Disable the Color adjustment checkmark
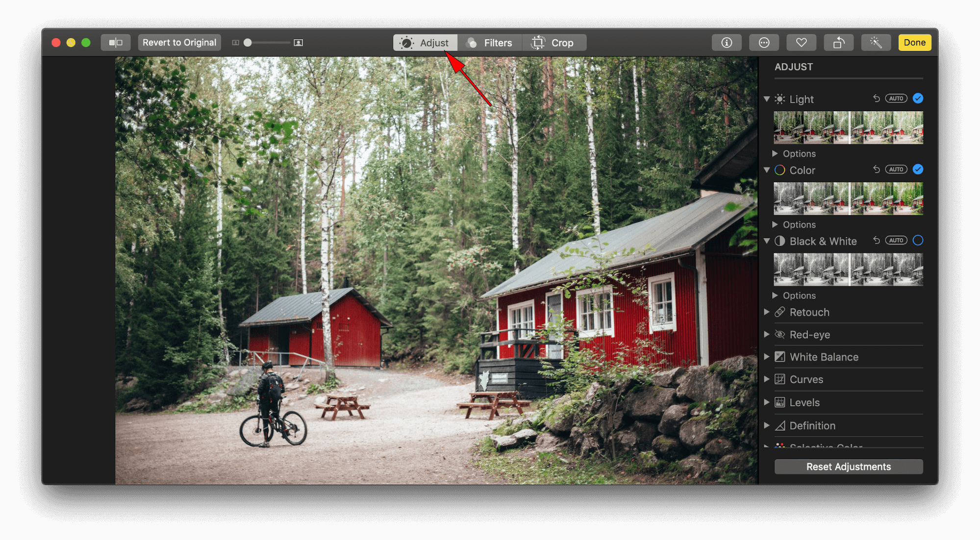 (x=918, y=170)
